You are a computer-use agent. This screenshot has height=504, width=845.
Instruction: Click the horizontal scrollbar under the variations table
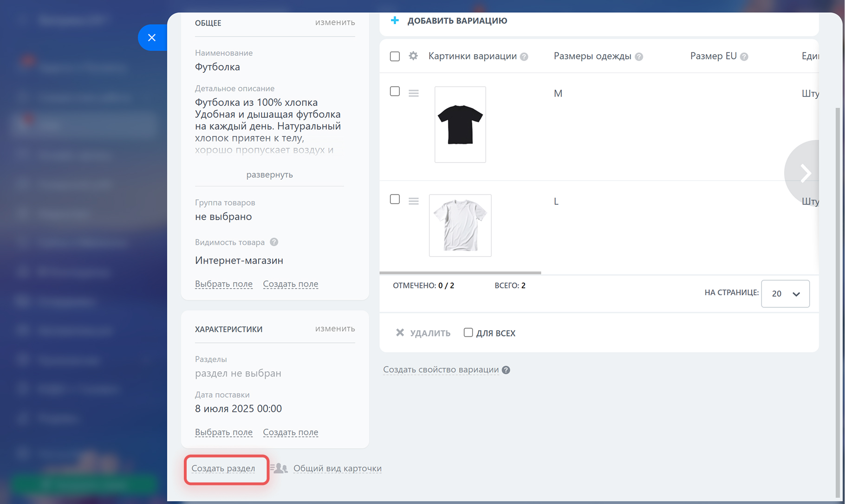pos(460,272)
